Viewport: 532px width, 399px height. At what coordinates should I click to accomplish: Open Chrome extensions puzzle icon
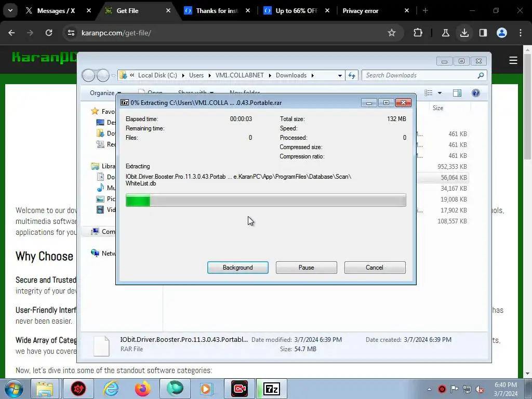click(418, 33)
